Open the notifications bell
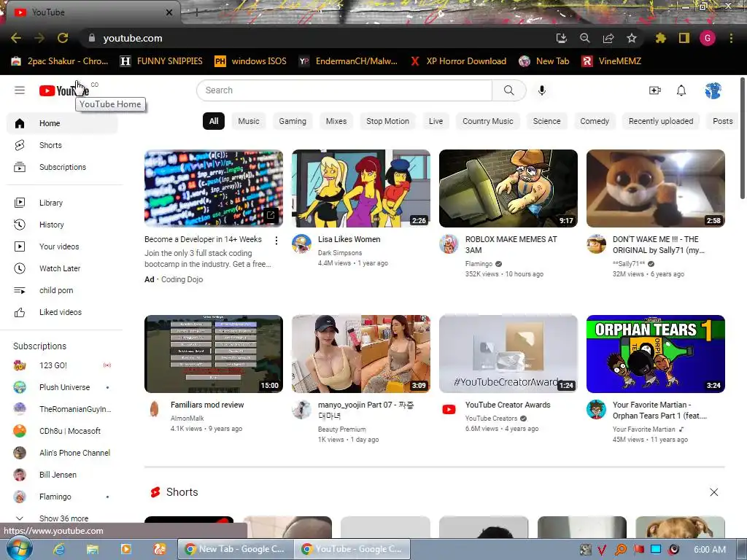The width and height of the screenshot is (747, 560). tap(681, 90)
